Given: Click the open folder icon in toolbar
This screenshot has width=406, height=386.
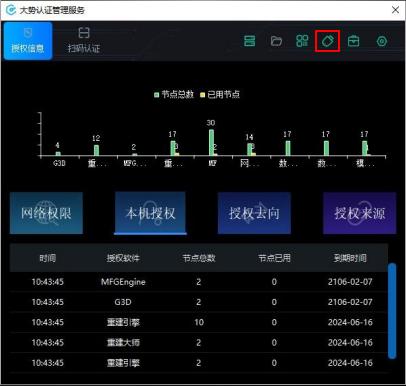Looking at the screenshot, I should pos(276,41).
